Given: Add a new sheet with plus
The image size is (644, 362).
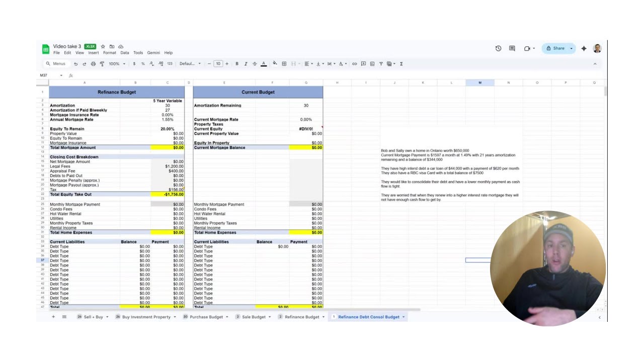Looking at the screenshot, I should click(53, 317).
